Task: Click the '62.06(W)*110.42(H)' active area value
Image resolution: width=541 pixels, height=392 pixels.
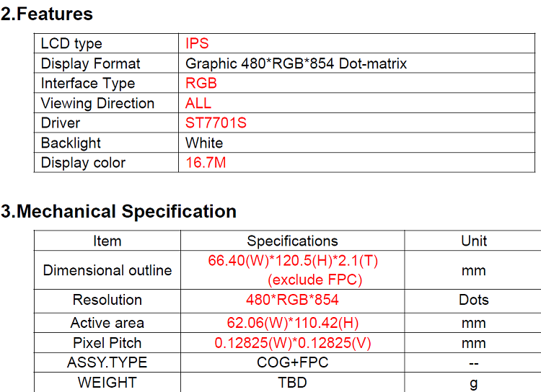Action: pyautogui.click(x=293, y=323)
